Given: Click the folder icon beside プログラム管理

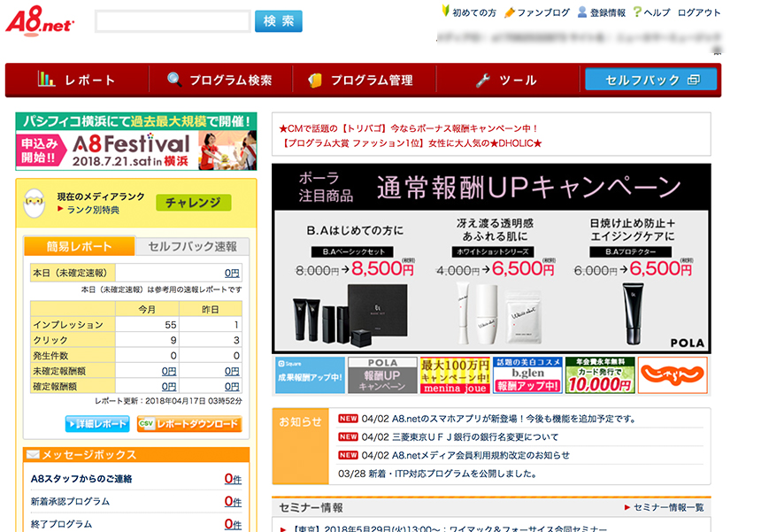Looking at the screenshot, I should click(315, 80).
